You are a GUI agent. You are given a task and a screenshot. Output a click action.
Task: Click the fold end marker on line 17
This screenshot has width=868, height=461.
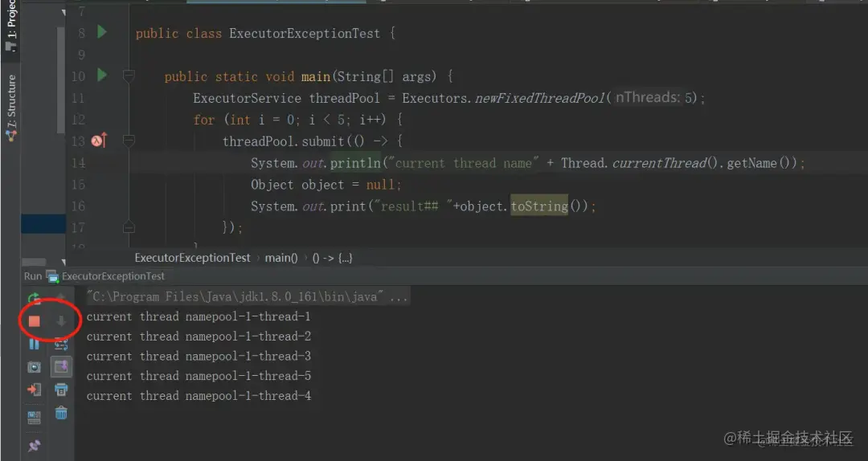[x=129, y=227]
